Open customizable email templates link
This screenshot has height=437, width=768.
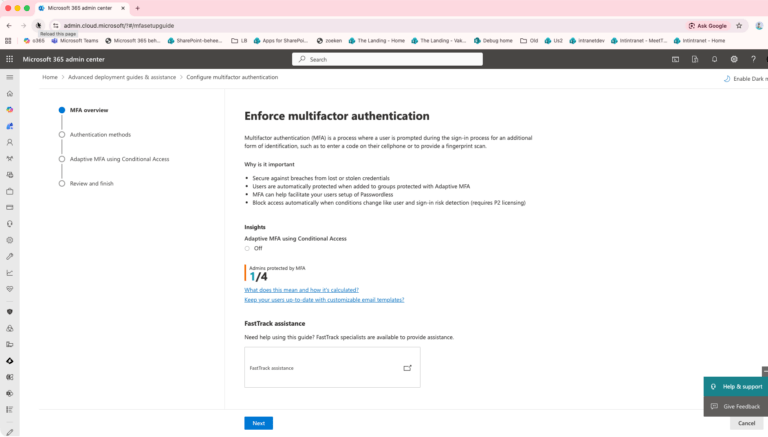click(324, 300)
